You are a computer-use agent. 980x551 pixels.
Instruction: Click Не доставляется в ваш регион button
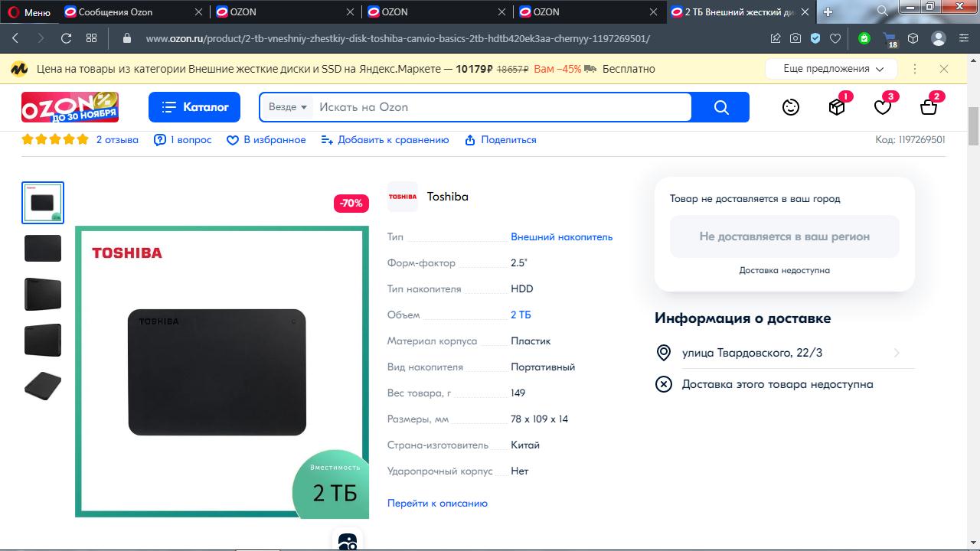pyautogui.click(x=785, y=236)
